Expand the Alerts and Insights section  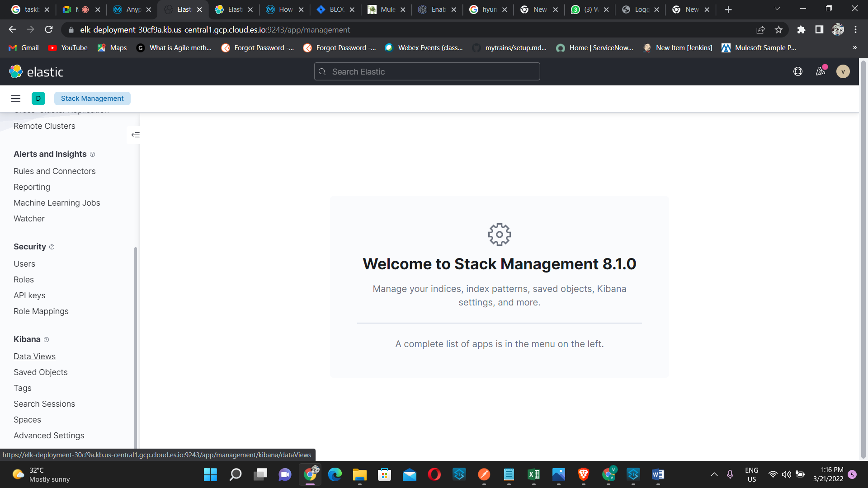49,154
